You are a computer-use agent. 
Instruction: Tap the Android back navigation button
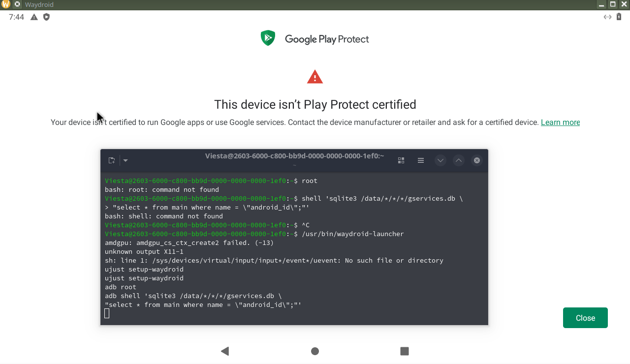pos(225,351)
